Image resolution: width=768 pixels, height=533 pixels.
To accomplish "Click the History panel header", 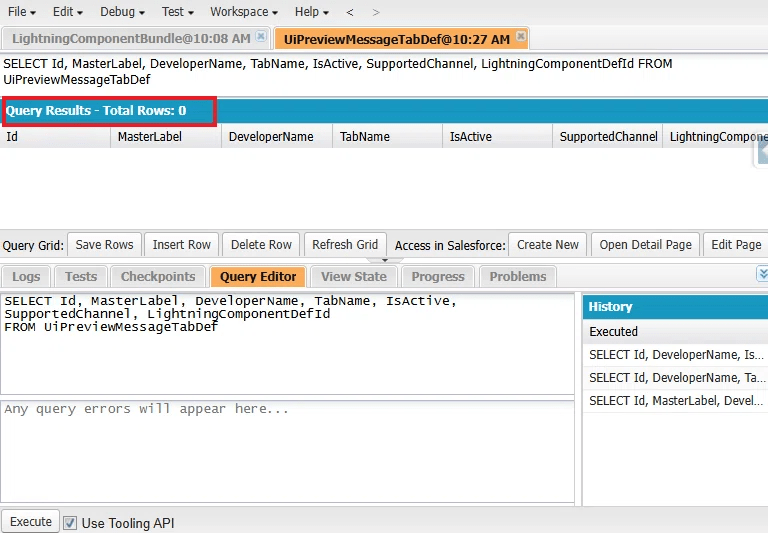I will (x=676, y=307).
